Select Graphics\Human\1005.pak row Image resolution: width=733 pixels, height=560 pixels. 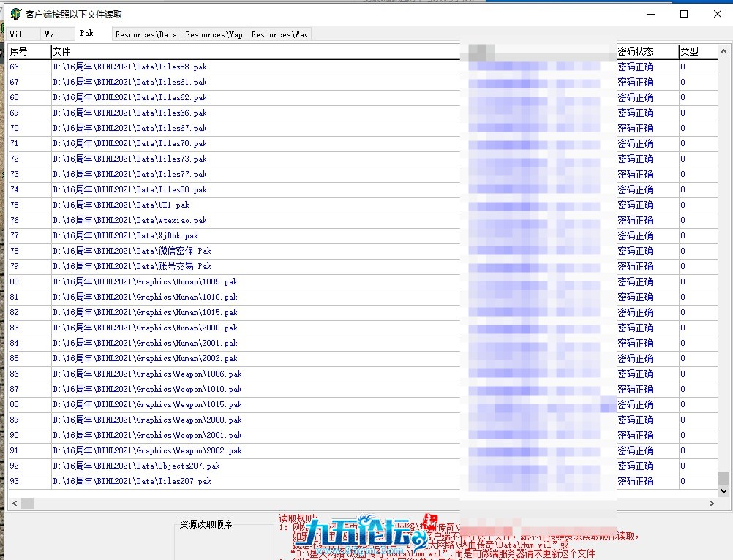363,281
